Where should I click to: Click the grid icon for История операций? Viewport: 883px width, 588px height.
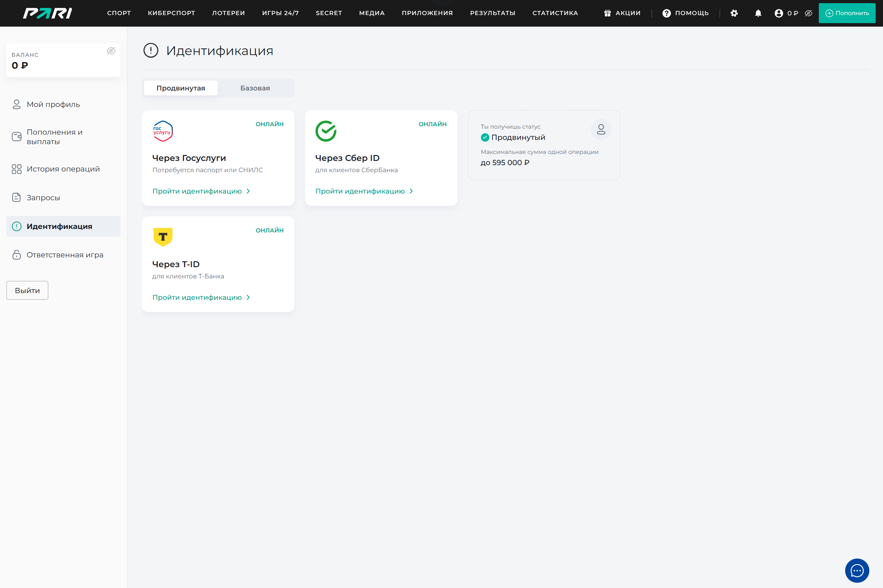(x=16, y=169)
